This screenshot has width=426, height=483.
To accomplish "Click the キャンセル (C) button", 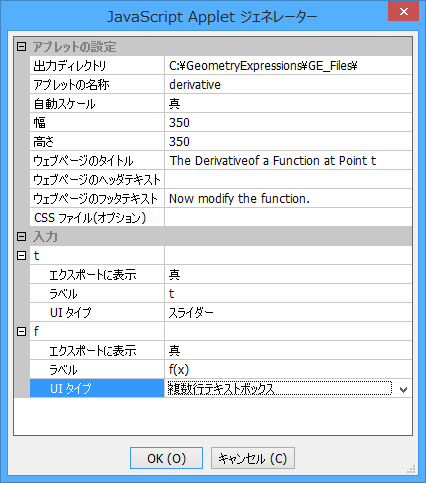I will pyautogui.click(x=253, y=458).
